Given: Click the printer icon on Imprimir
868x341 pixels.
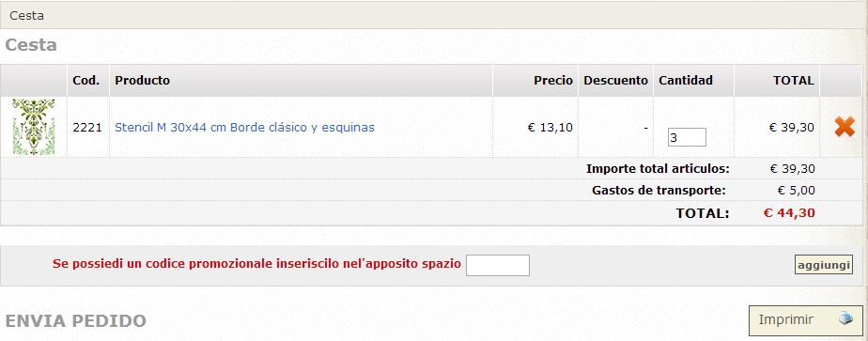Looking at the screenshot, I should click(x=845, y=318).
